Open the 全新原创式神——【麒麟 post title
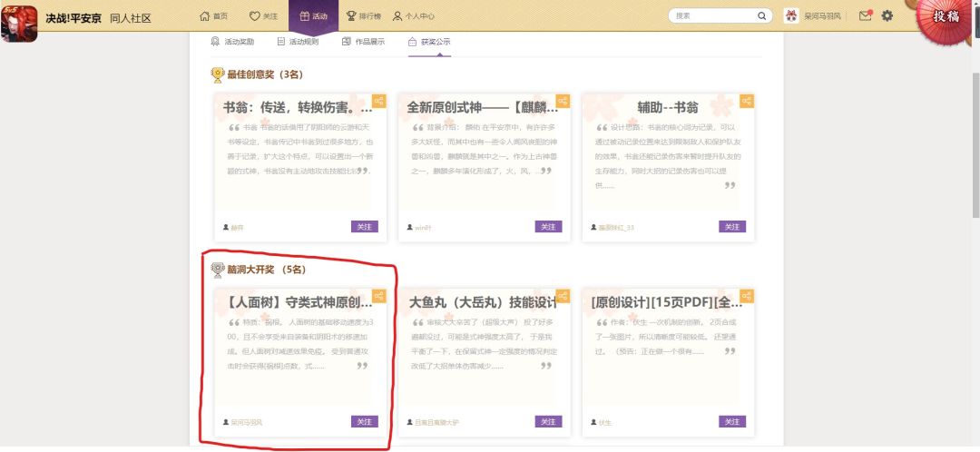Image resolution: width=980 pixels, height=452 pixels. (x=482, y=107)
